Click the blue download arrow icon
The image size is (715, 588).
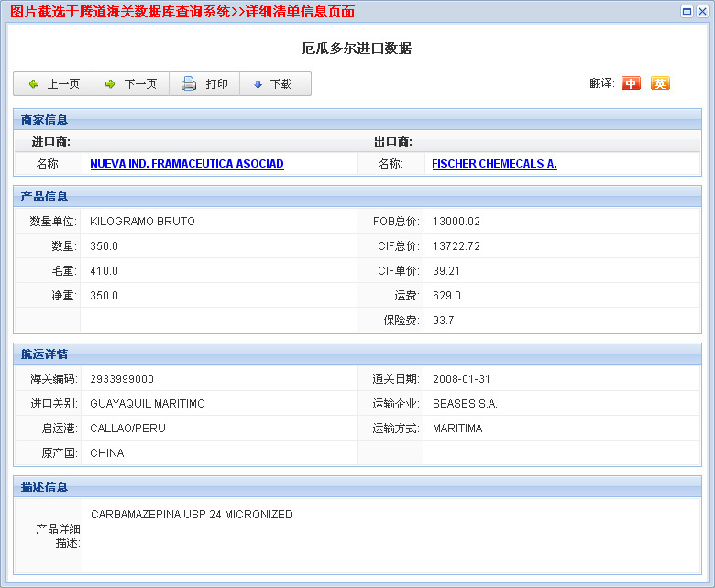point(258,84)
